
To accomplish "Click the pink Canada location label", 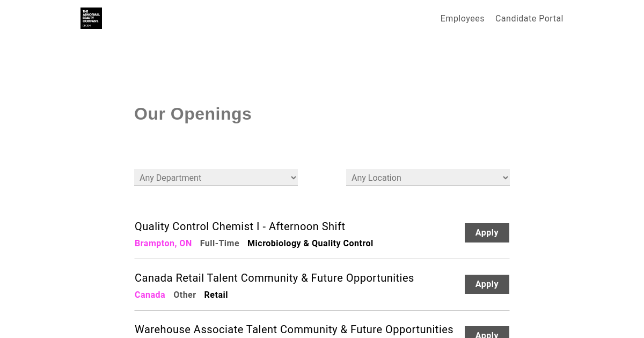I will (x=150, y=295).
